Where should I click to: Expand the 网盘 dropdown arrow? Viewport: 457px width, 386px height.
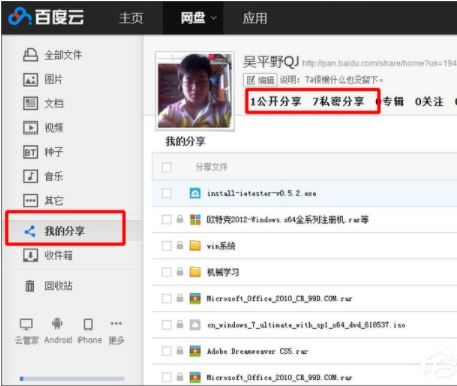[214, 18]
